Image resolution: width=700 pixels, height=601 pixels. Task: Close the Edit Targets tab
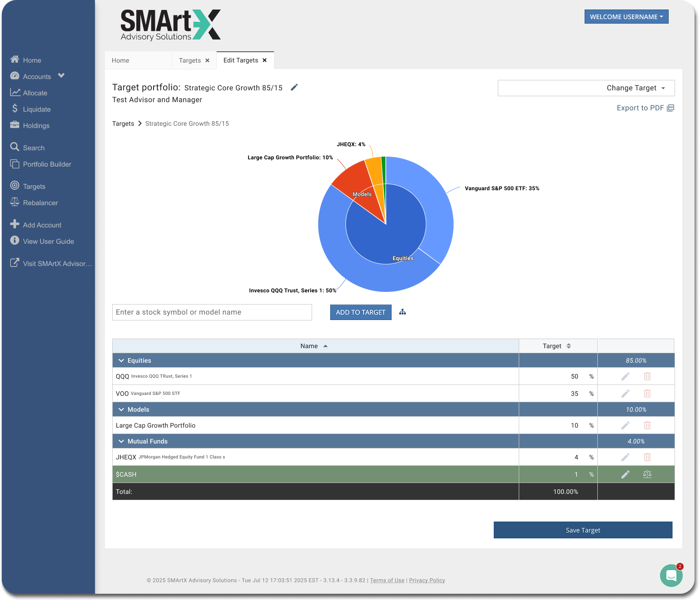click(x=265, y=60)
